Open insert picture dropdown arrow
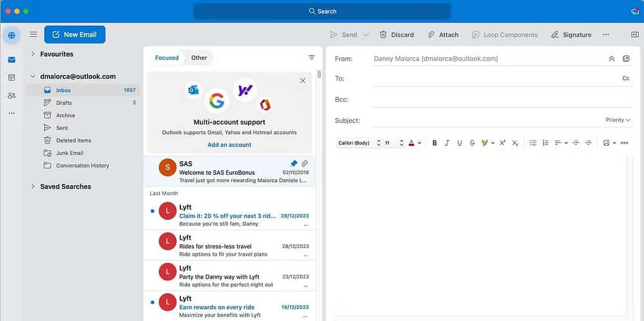Image resolution: width=644 pixels, height=321 pixels. [x=614, y=143]
